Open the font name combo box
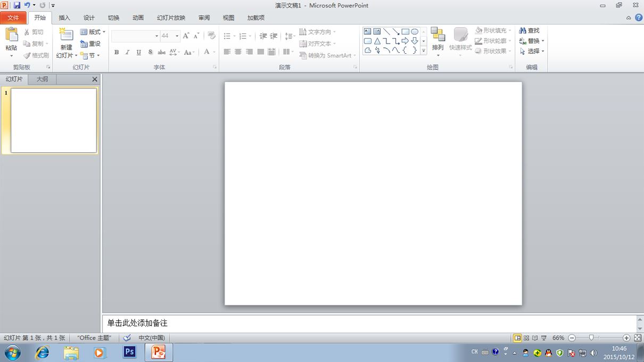Image resolution: width=644 pixels, height=362 pixels. point(136,36)
